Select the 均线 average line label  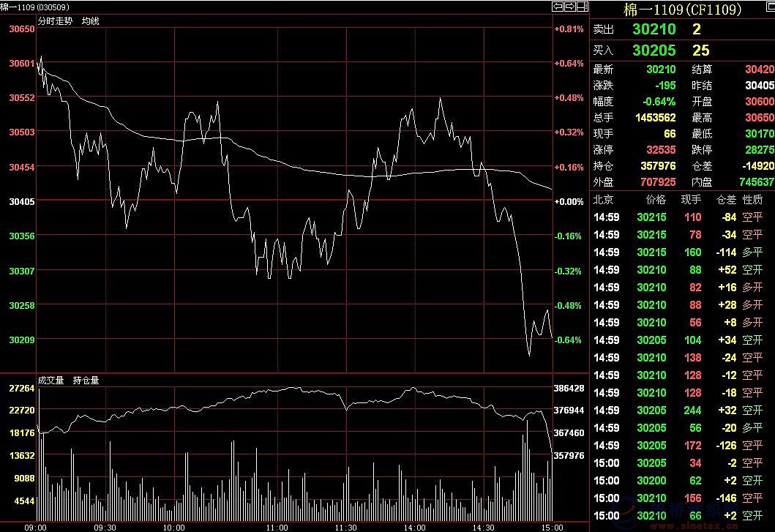pos(90,20)
